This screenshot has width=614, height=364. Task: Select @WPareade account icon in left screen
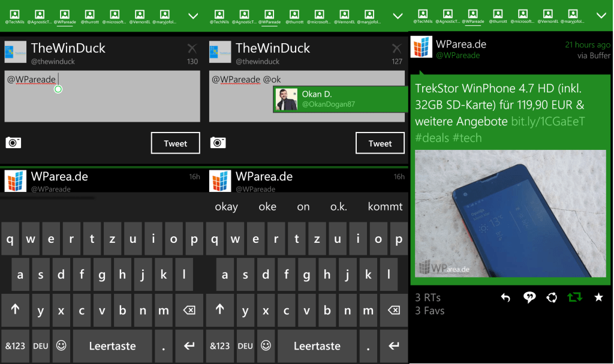click(x=65, y=15)
